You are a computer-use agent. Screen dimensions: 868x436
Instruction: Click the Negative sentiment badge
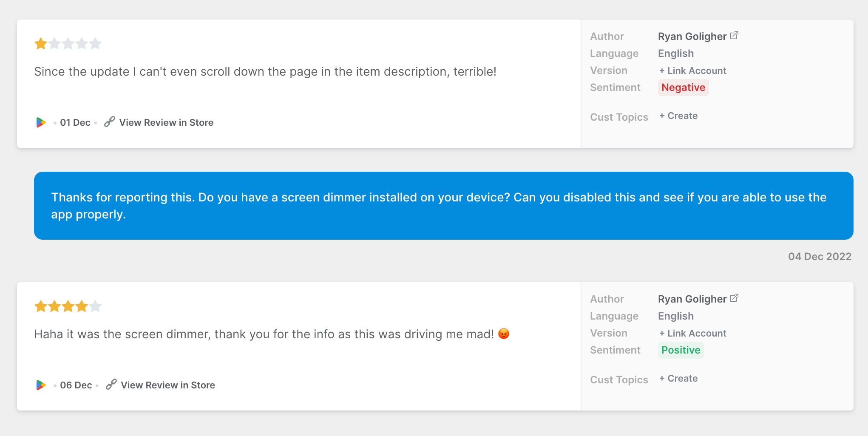coord(683,88)
